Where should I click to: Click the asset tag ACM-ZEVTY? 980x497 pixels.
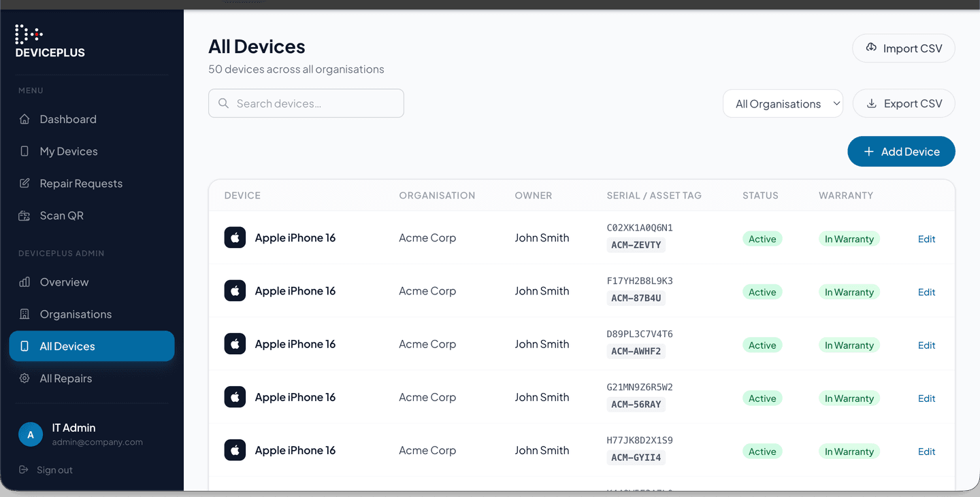[636, 245]
